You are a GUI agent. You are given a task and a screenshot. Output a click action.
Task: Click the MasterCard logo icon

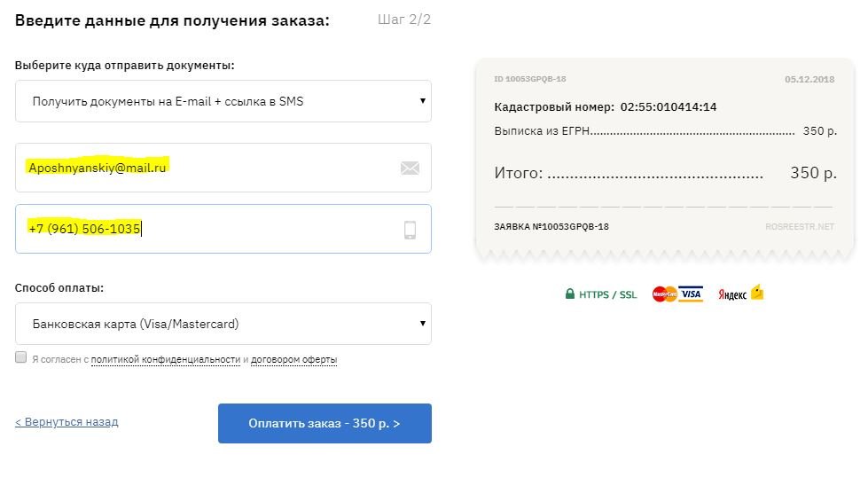664,294
